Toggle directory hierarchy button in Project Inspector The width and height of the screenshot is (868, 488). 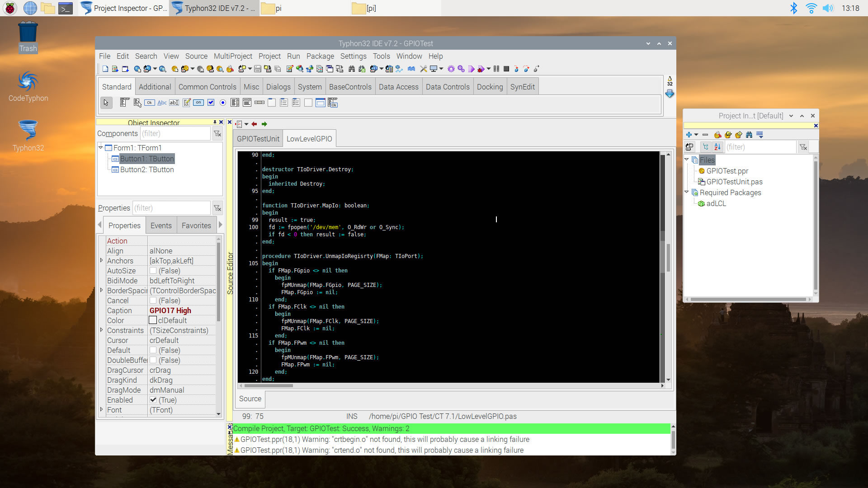coord(705,147)
